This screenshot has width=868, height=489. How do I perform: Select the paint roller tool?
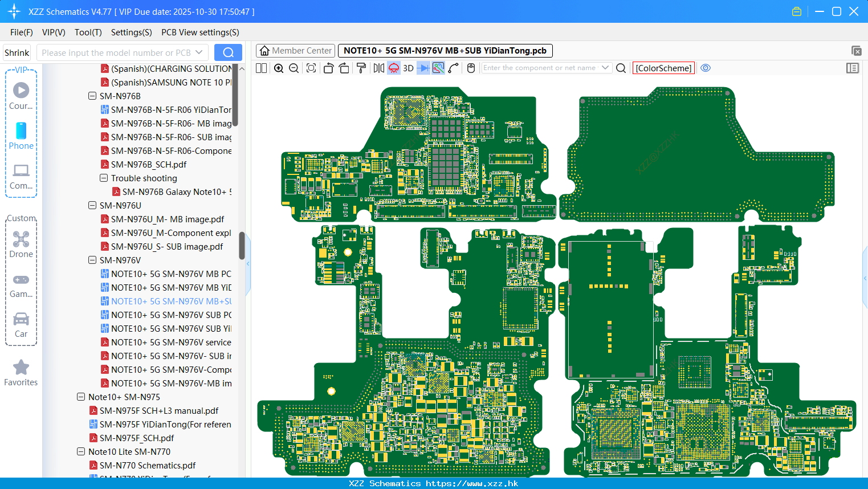pos(361,68)
